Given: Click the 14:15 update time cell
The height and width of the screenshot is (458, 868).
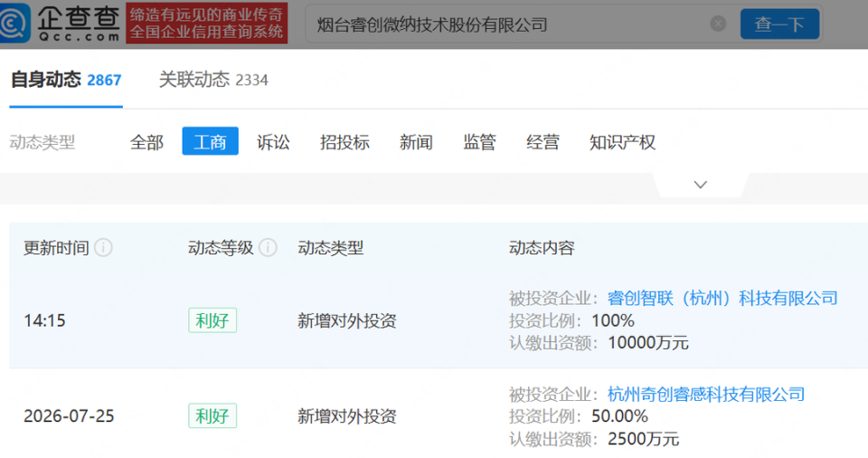Looking at the screenshot, I should 44,320.
